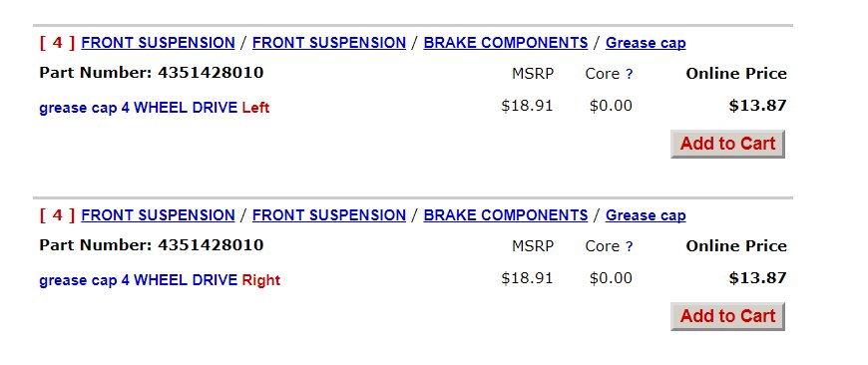Click the $18.91 MSRP value for Right part
Viewport: 868px width, 365px height.
click(527, 278)
